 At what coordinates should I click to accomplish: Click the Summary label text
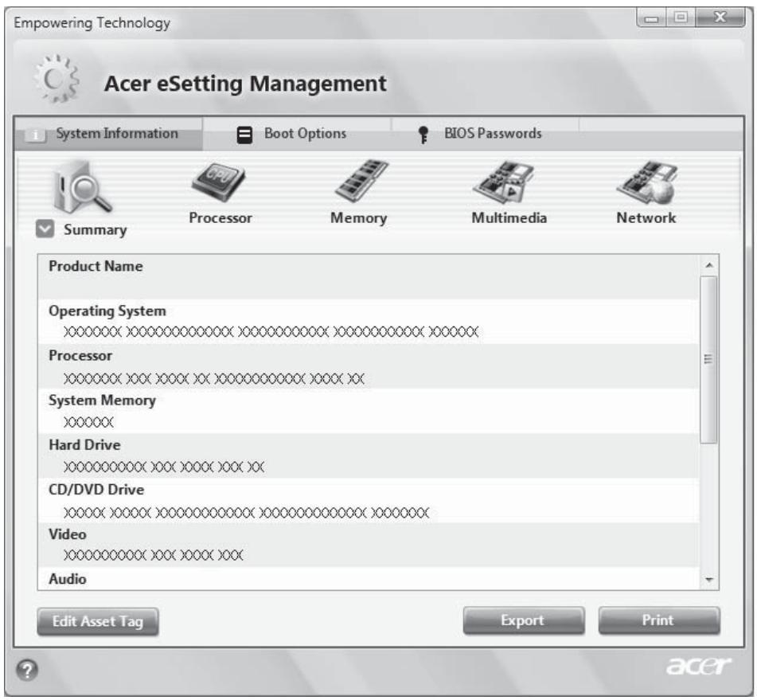95,230
